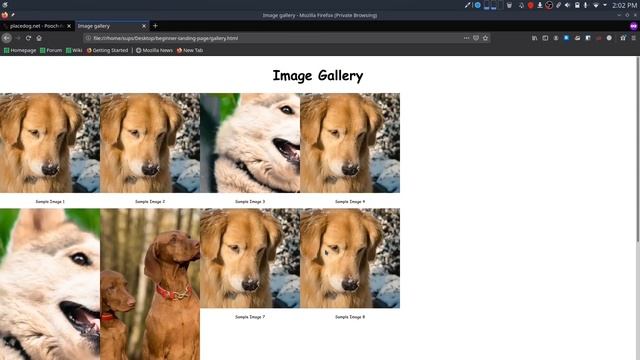640x360 pixels.
Task: Click the 'Image Gallery' heading
Action: click(318, 76)
